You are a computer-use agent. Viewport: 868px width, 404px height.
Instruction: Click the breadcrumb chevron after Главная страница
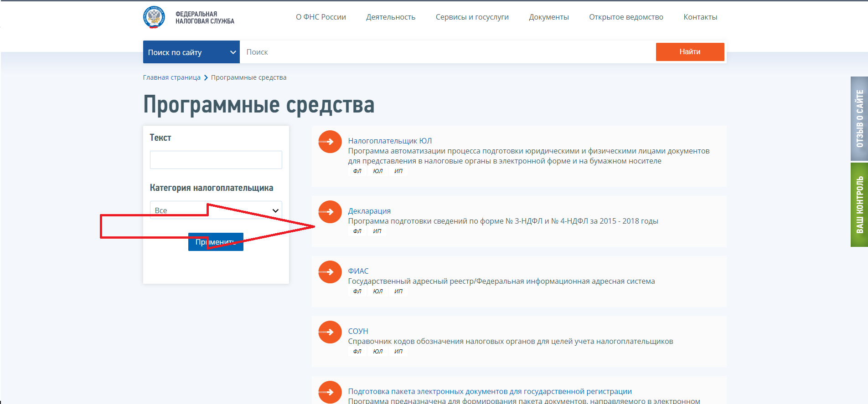[206, 77]
